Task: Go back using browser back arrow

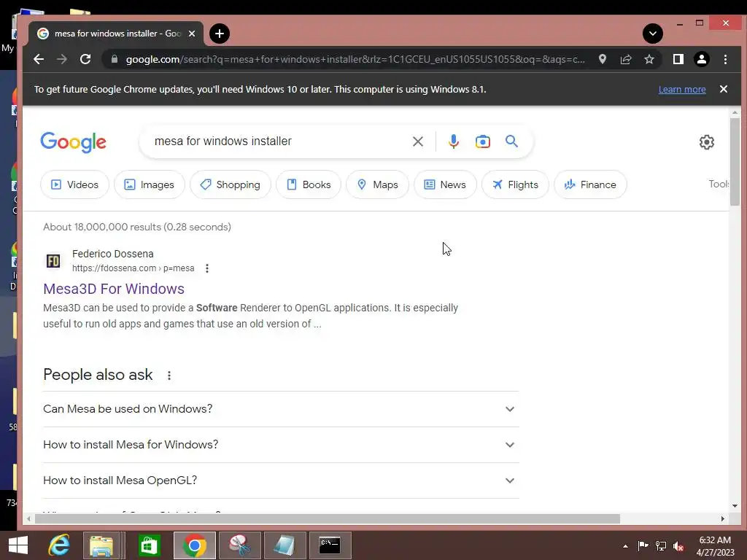Action: (x=39, y=59)
